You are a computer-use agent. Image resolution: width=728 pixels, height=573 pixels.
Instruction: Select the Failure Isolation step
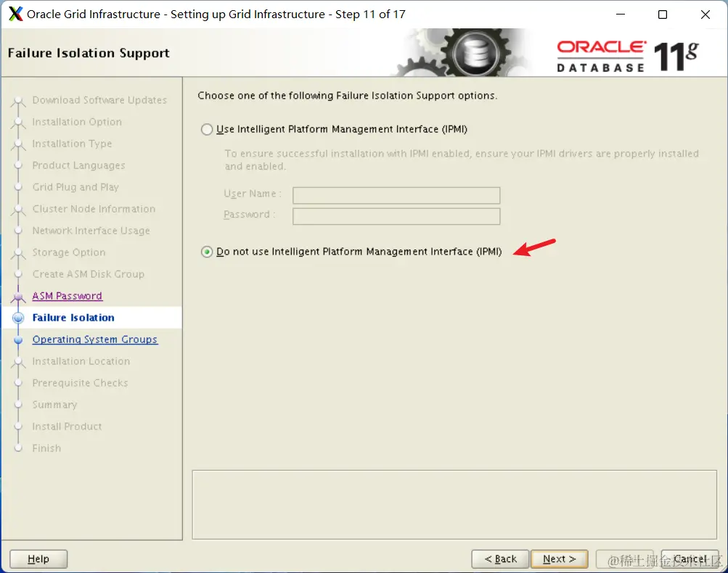coord(73,318)
